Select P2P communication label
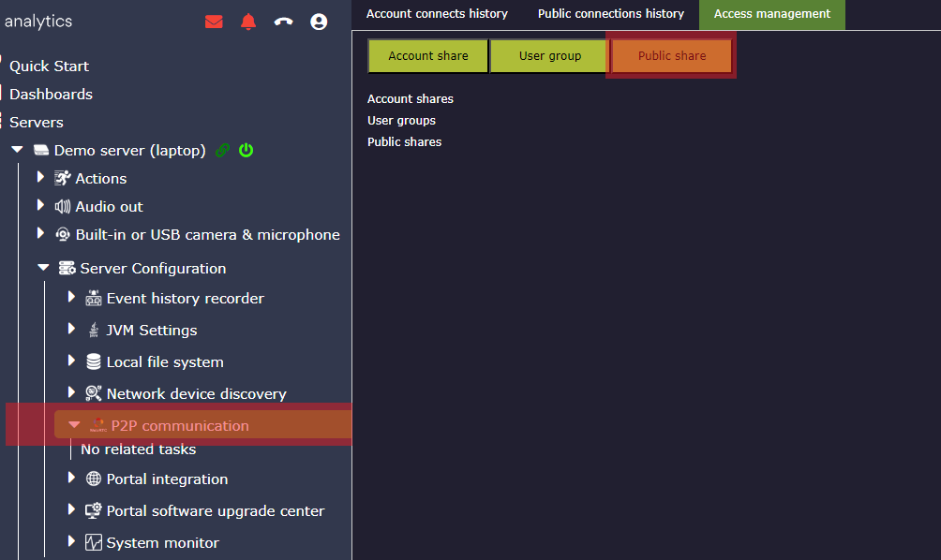This screenshot has height=560, width=941. [x=179, y=425]
